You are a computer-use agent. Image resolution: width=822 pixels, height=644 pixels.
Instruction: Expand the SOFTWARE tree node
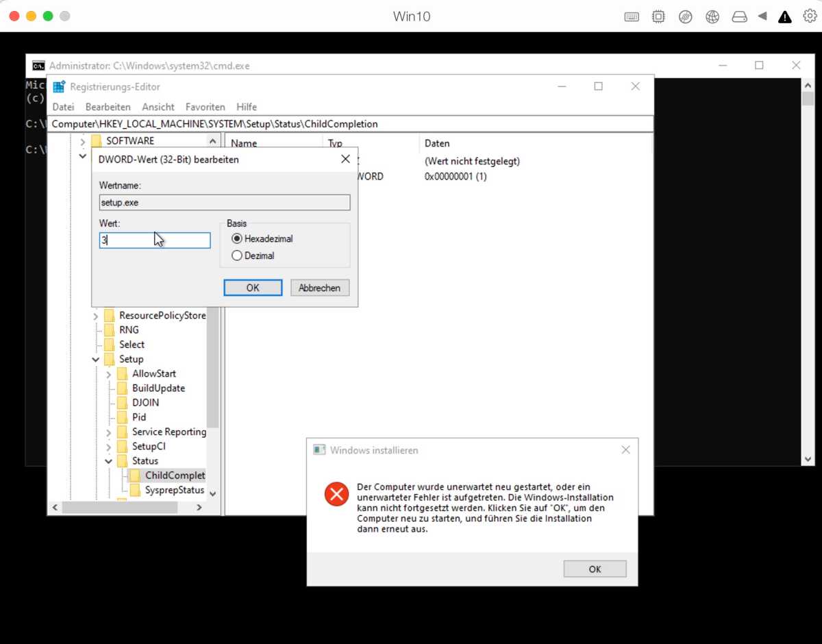coord(82,141)
